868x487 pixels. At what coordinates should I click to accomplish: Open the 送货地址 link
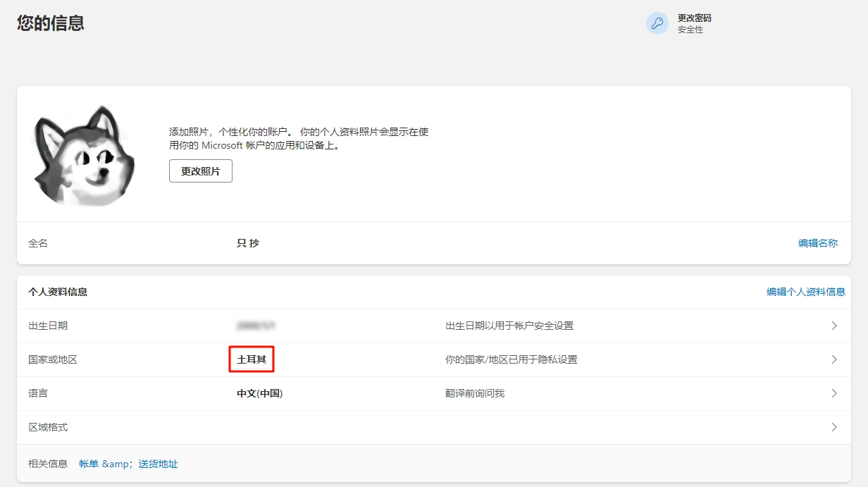(x=158, y=464)
